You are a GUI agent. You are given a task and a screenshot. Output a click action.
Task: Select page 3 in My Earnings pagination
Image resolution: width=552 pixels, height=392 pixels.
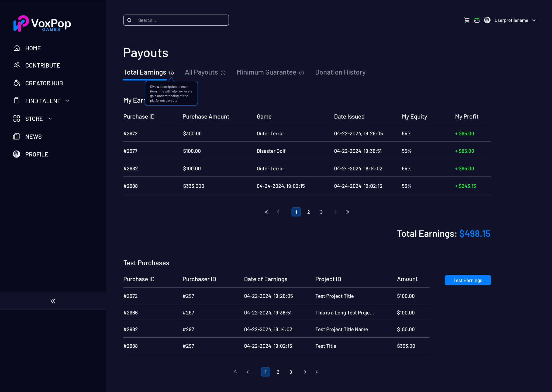click(x=321, y=212)
